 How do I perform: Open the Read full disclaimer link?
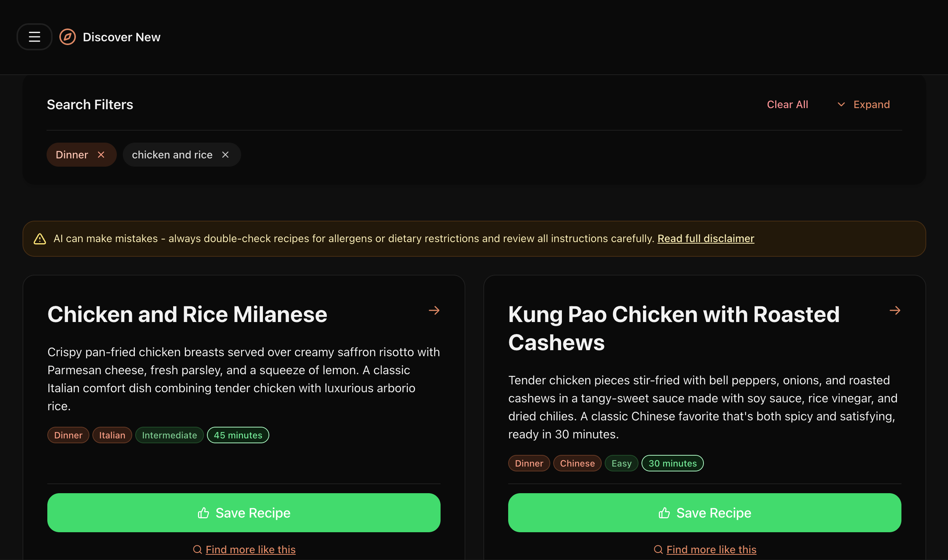coord(706,238)
